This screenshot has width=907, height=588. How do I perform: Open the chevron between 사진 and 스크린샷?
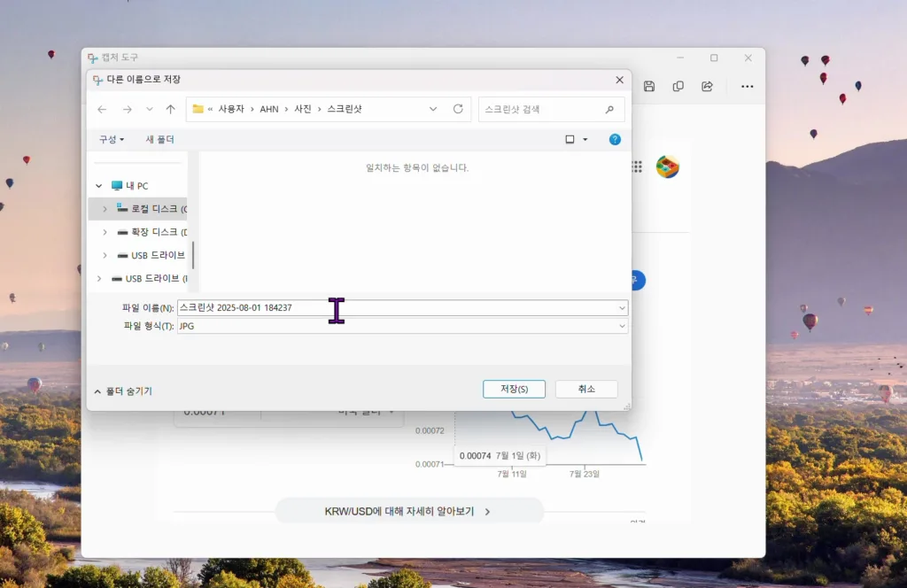point(319,109)
